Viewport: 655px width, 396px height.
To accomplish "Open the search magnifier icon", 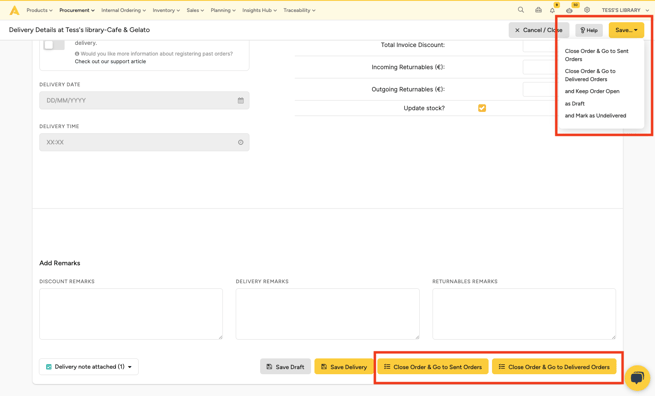I will point(520,10).
